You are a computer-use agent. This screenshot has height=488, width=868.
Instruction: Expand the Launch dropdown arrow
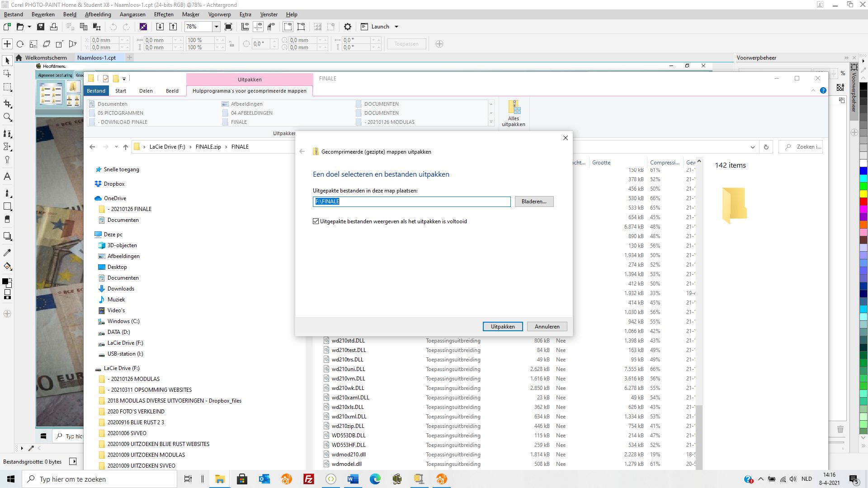click(396, 27)
